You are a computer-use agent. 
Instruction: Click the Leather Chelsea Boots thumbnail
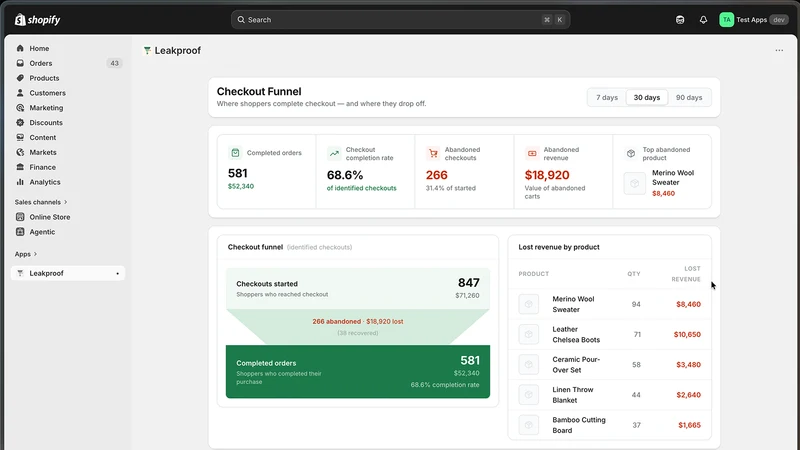coord(529,334)
